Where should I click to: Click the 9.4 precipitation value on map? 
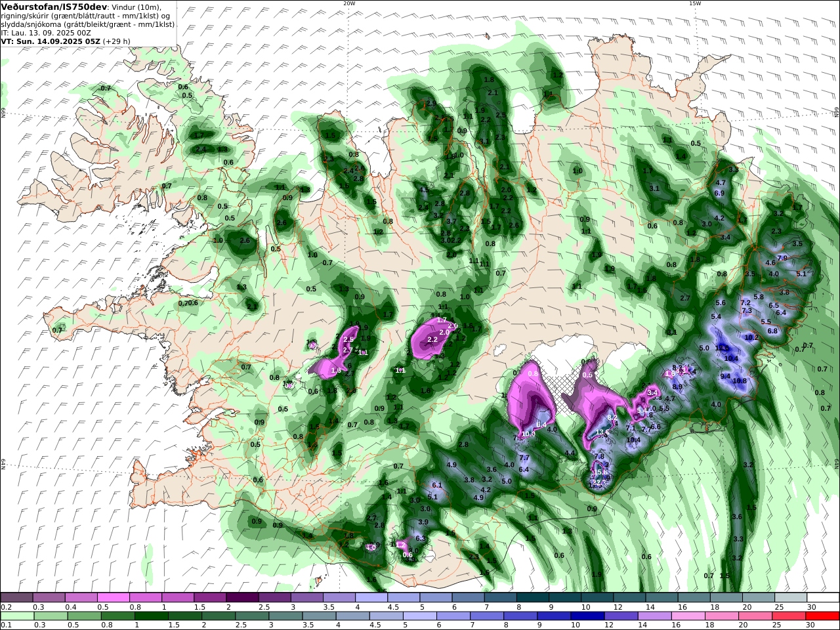click(x=725, y=376)
